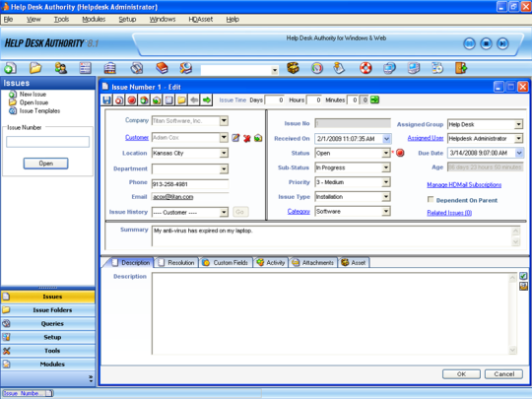
Task: Click the red circle icon in issue toolbar
Action: click(x=132, y=100)
